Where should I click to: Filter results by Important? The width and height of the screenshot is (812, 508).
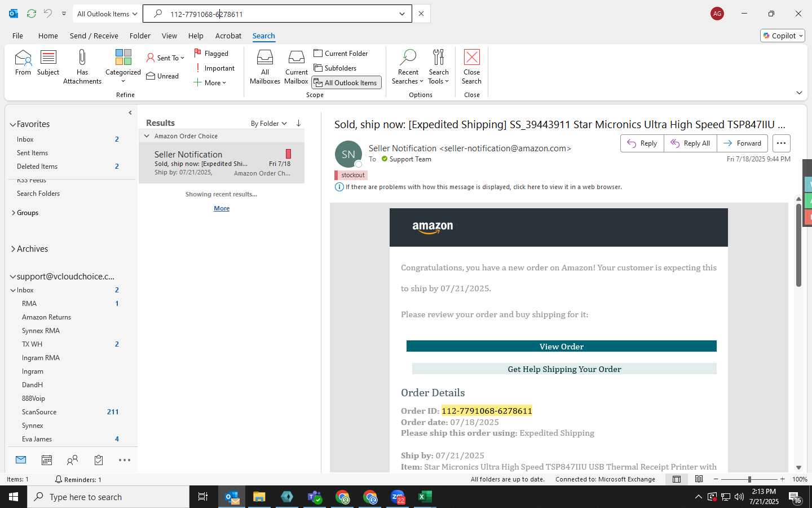[214, 68]
